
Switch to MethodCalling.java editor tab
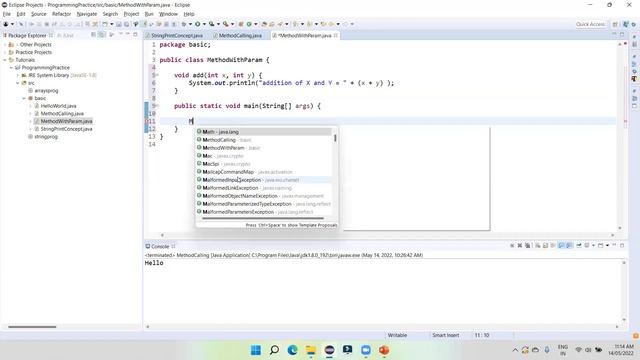coord(240,36)
